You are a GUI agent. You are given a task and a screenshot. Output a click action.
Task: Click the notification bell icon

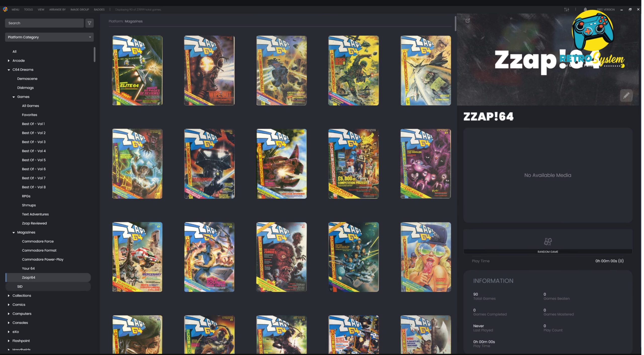click(x=585, y=9)
